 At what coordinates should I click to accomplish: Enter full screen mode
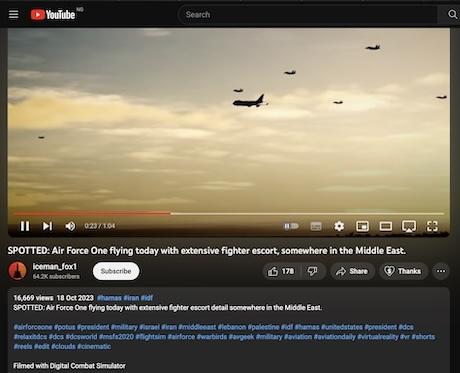tap(432, 226)
